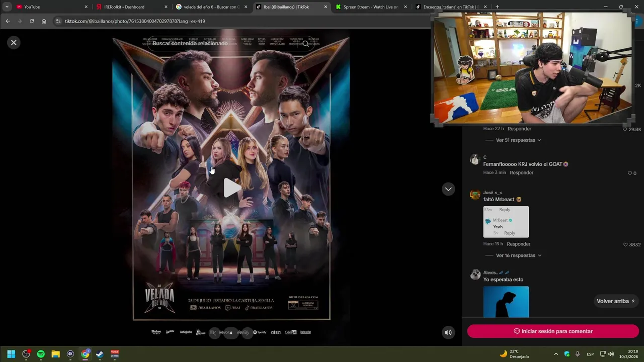
Task: Go back in the browser
Action: pyautogui.click(x=8, y=21)
